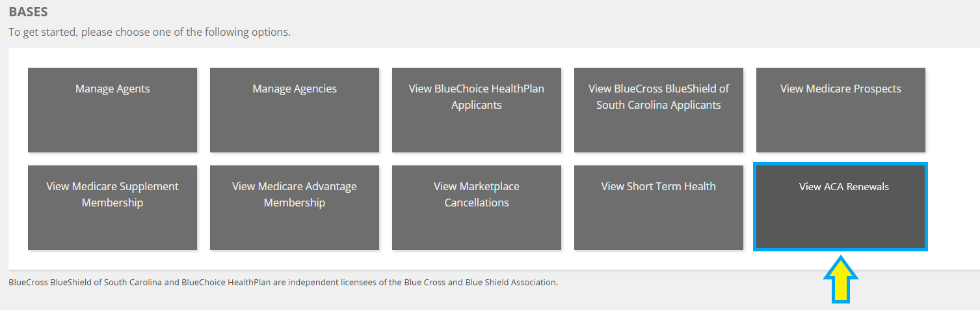Viewport: 980px width, 310px height.
Task: Click the View Medicare Prospects tile
Action: pyautogui.click(x=840, y=109)
